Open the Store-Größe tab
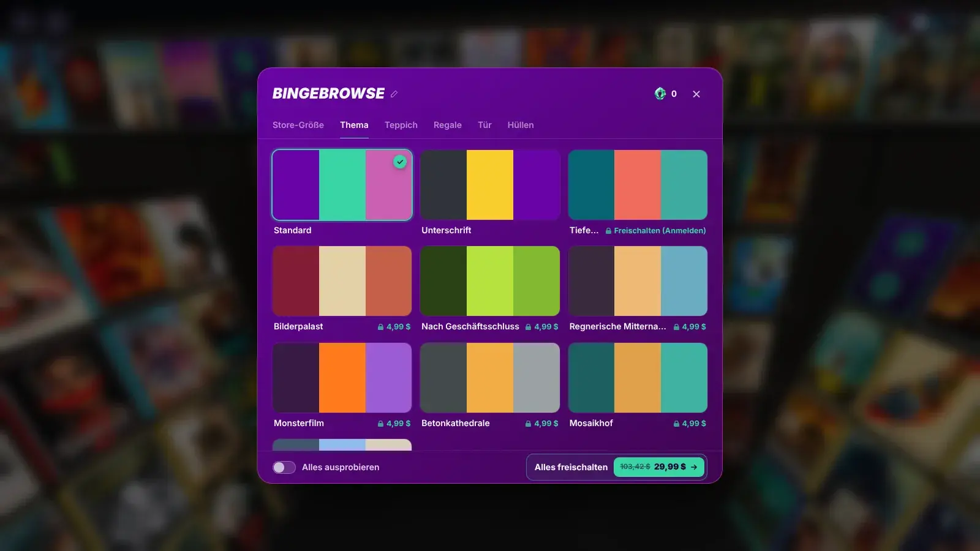 [x=298, y=125]
